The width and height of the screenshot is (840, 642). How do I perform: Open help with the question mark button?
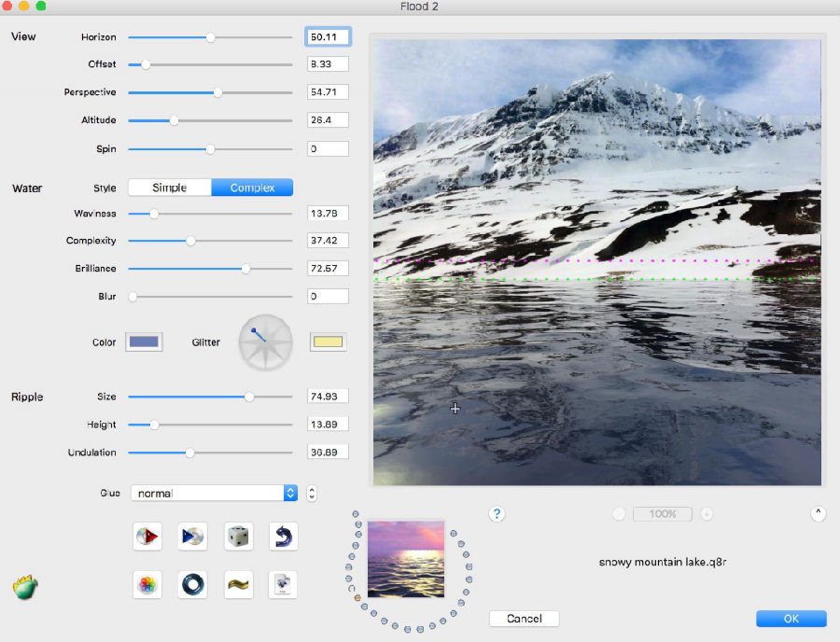[x=497, y=514]
